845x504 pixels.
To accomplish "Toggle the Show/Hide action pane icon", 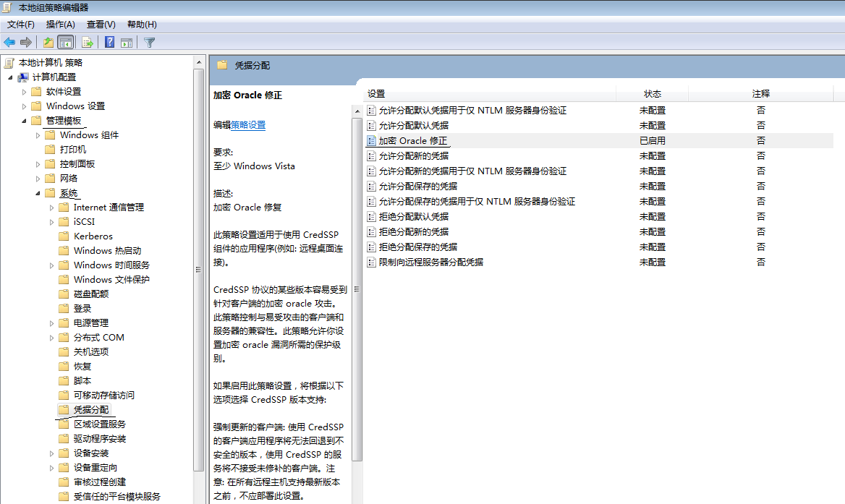I will [126, 42].
